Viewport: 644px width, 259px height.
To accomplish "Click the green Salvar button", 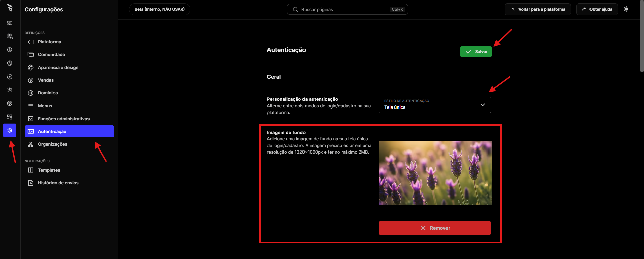I will coord(476,52).
